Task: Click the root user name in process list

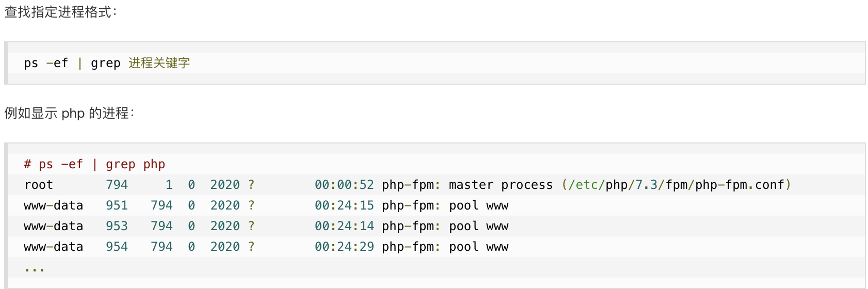Action: coord(39,185)
